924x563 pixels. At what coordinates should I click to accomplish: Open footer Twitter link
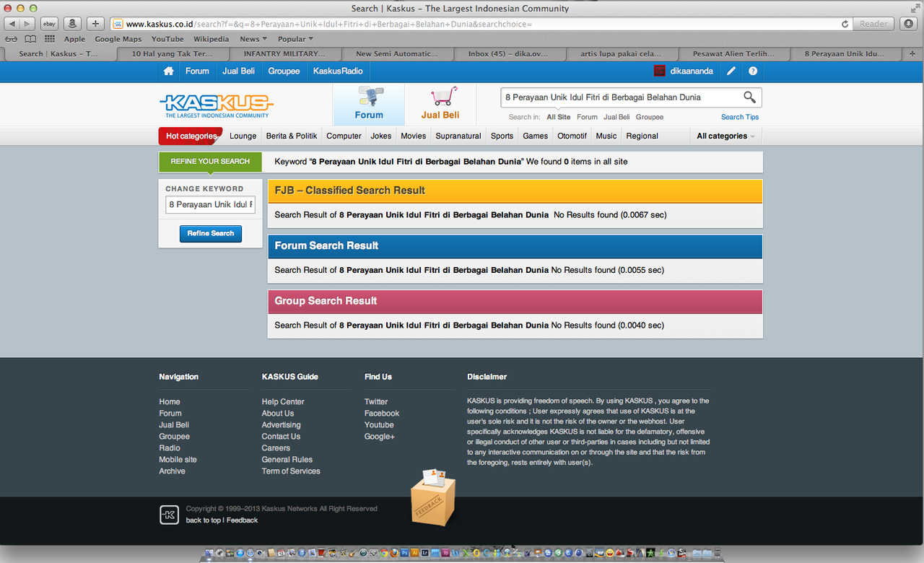point(376,402)
